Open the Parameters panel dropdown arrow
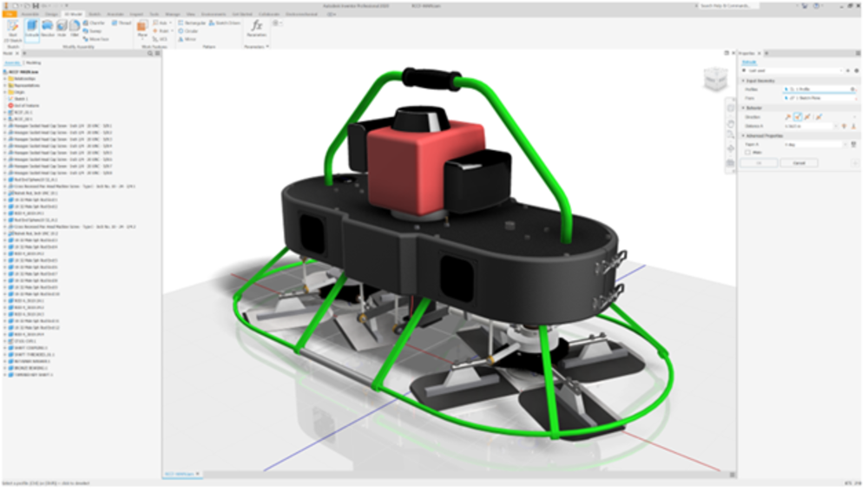Viewport: 868px width, 492px height. pyautogui.click(x=267, y=47)
